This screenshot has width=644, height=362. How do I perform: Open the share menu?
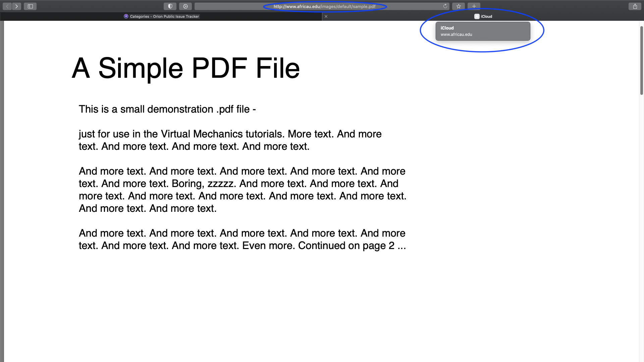coord(635,6)
